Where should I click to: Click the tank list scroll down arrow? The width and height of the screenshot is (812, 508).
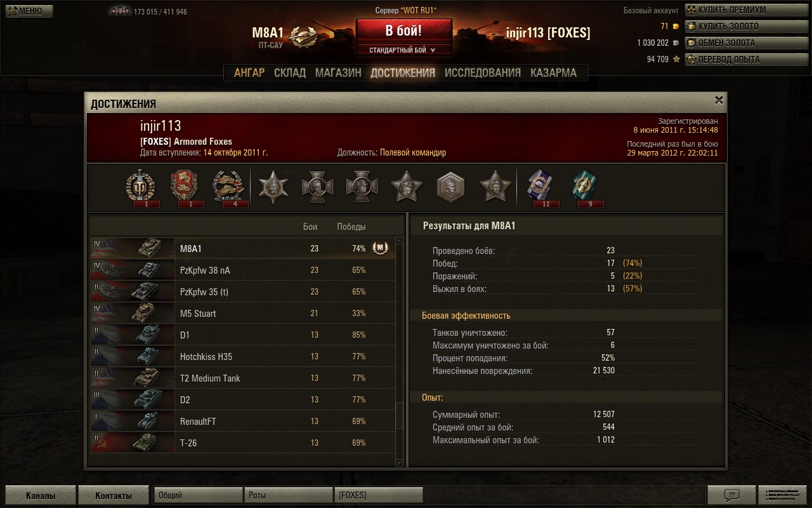[399, 463]
